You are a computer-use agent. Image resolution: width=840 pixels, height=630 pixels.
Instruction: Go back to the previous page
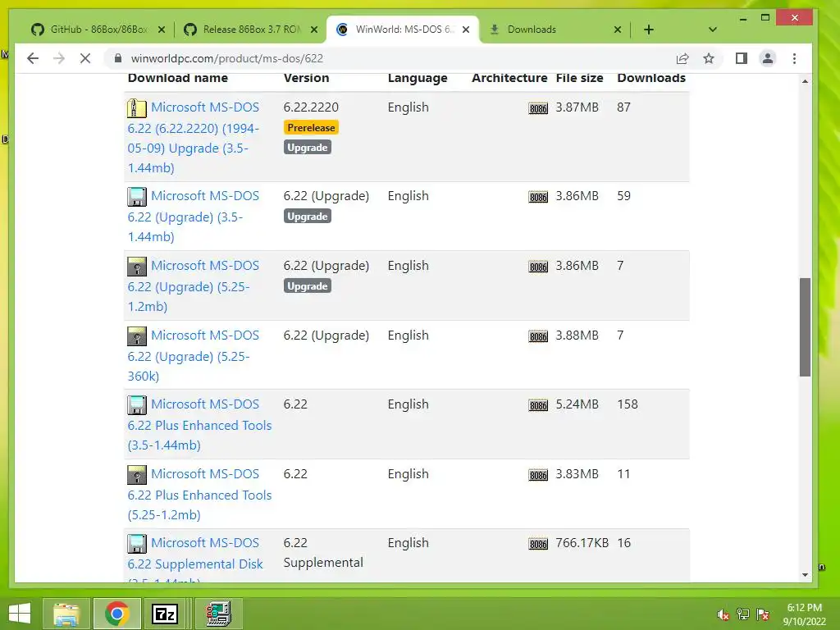(x=33, y=58)
